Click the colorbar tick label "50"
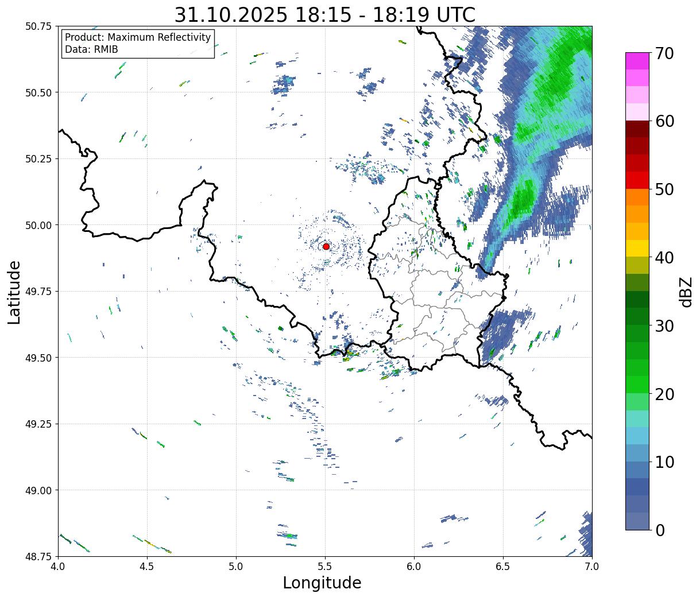Screen dimensions: 700x597 [664, 189]
